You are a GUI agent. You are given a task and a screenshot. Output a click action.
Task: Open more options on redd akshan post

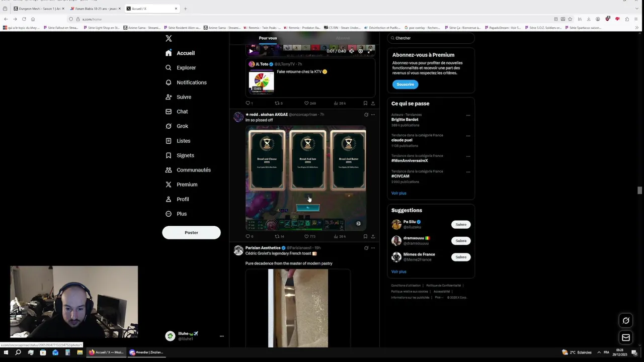click(373, 115)
